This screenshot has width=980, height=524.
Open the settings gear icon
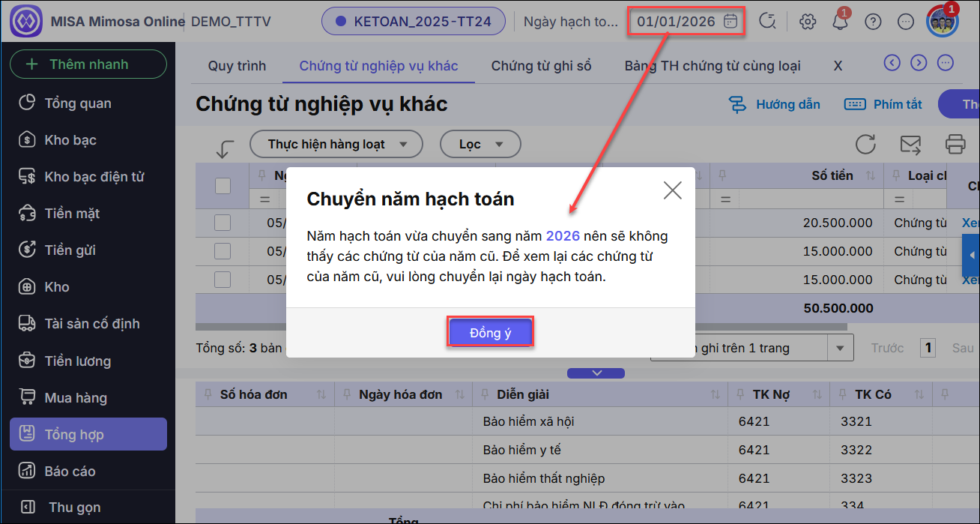(x=808, y=22)
